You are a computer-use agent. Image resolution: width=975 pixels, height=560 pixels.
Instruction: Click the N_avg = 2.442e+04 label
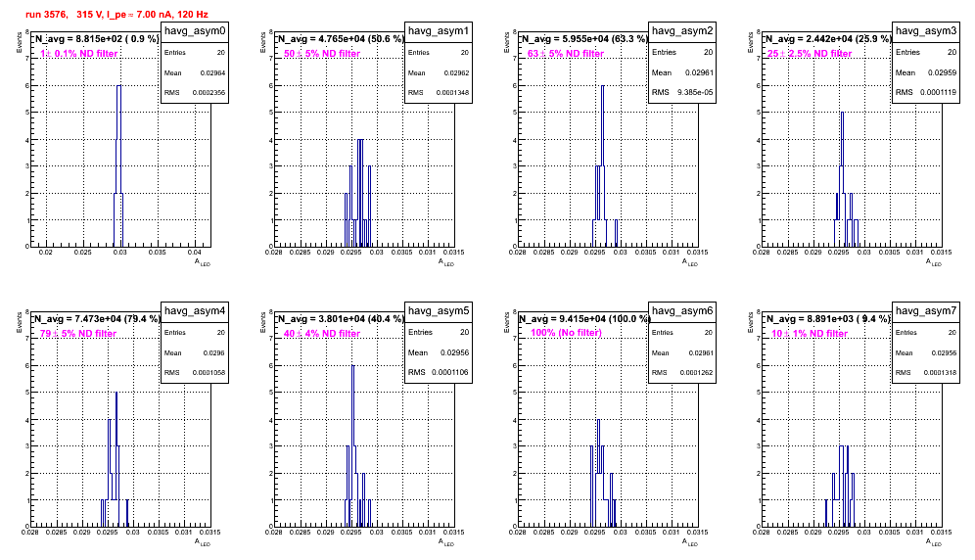tap(828, 39)
